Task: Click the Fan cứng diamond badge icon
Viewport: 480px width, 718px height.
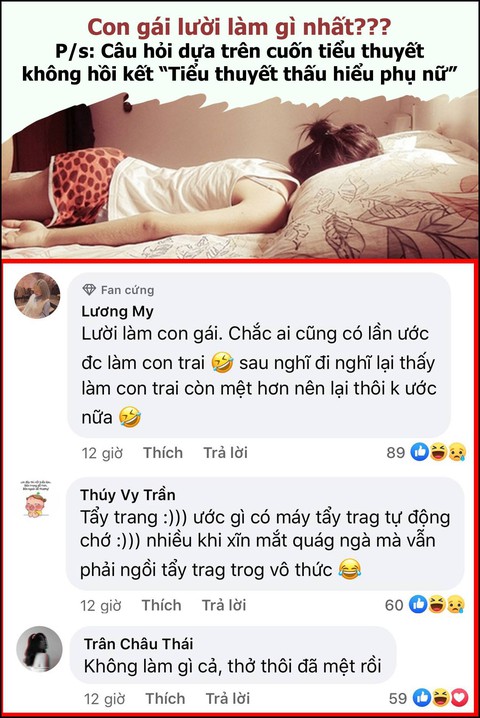Action: pyautogui.click(x=89, y=289)
